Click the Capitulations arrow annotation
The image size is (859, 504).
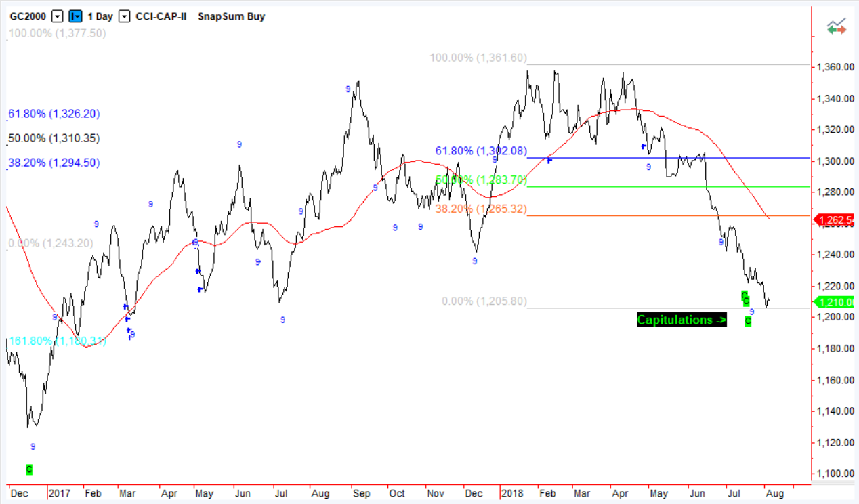tap(682, 320)
